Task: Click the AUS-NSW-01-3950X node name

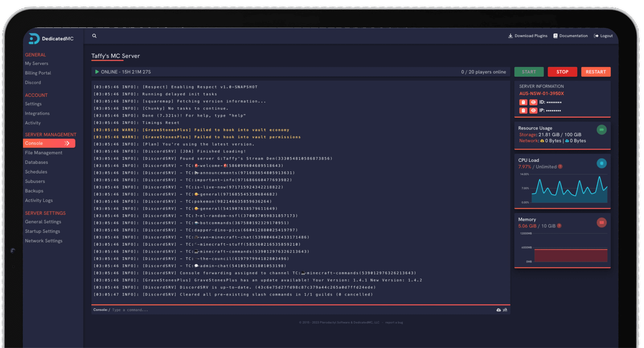Action: point(541,94)
